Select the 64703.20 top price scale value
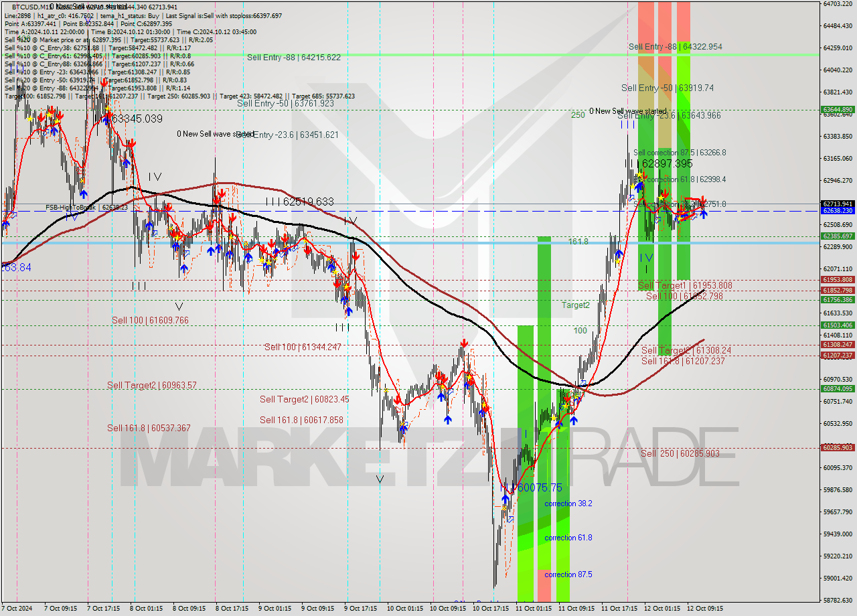Image resolution: width=857 pixels, height=616 pixels. click(837, 4)
